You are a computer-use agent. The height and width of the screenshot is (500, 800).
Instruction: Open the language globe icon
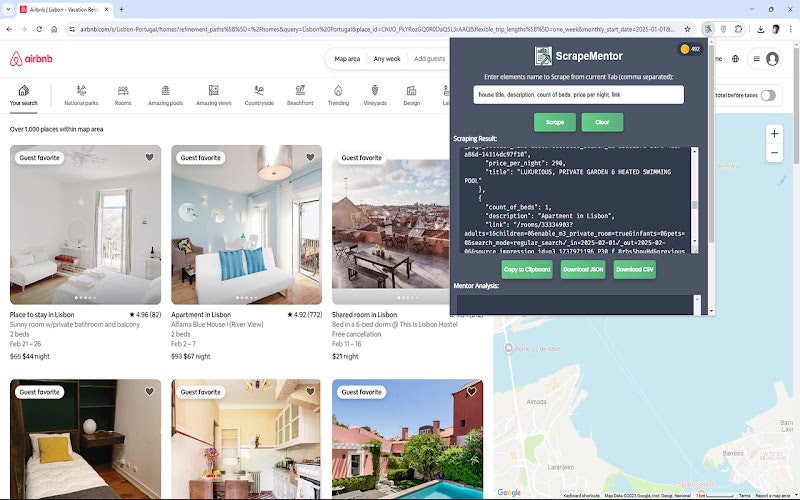click(x=735, y=59)
